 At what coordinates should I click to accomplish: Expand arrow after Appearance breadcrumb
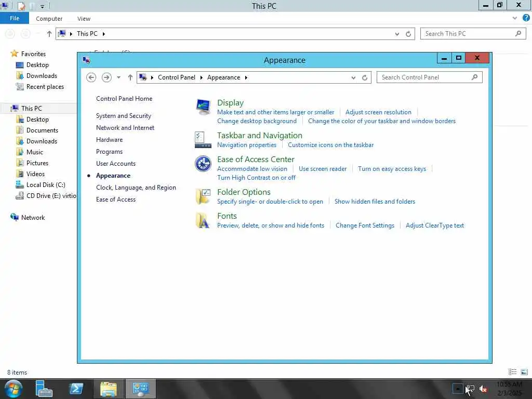246,78
